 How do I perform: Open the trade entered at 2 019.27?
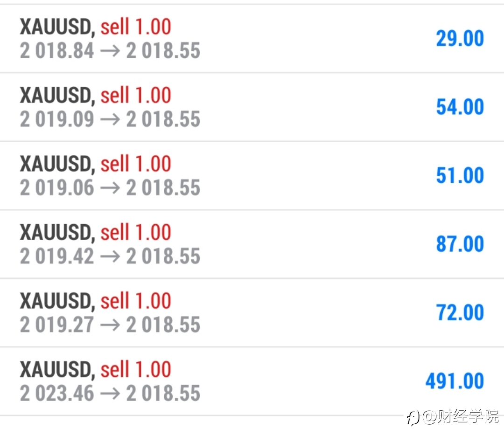[252, 312]
